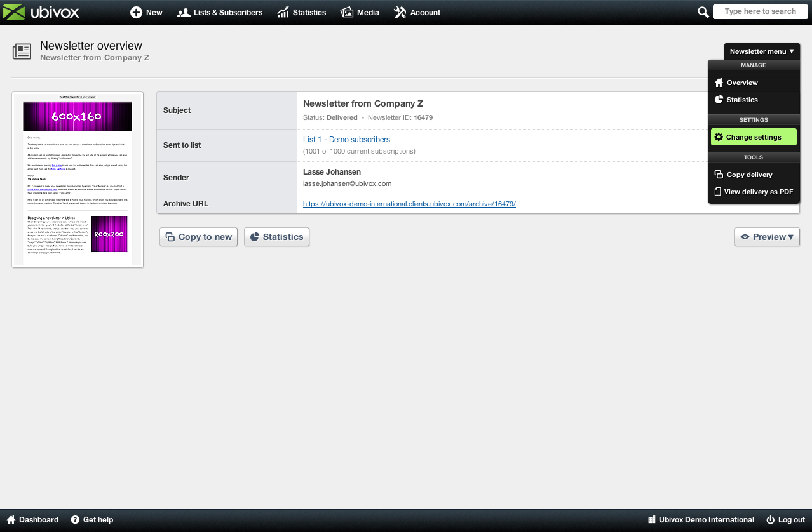Expand the Preview dropdown arrow
This screenshot has height=532, width=812.
tap(791, 237)
